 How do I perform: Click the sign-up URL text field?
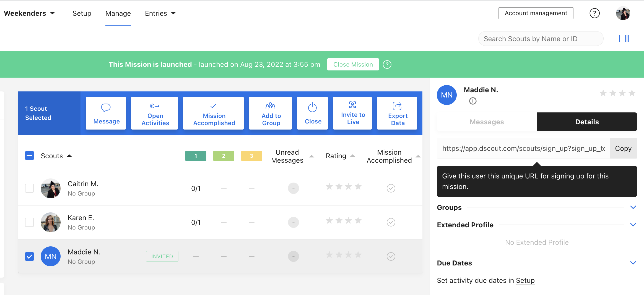(x=523, y=148)
